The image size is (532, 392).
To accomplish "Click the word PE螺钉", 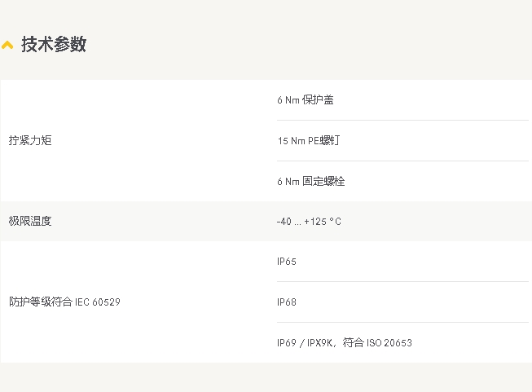I will pyautogui.click(x=323, y=141).
